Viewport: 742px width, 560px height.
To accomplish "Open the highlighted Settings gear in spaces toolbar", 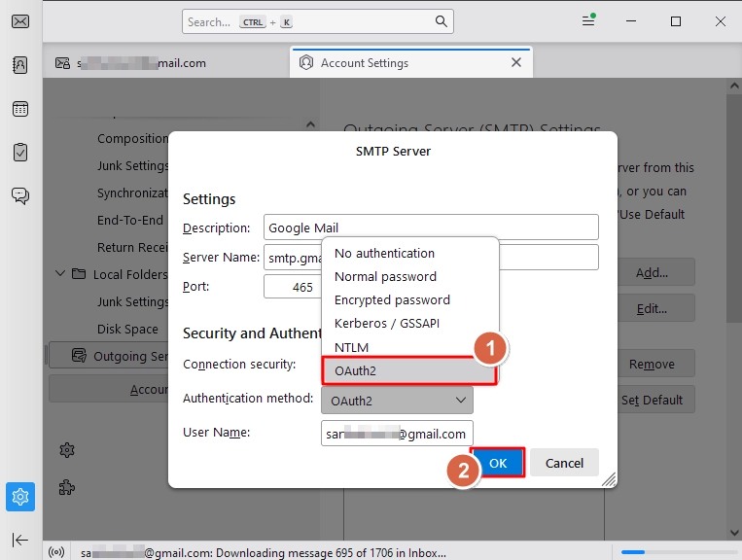I will (x=20, y=497).
